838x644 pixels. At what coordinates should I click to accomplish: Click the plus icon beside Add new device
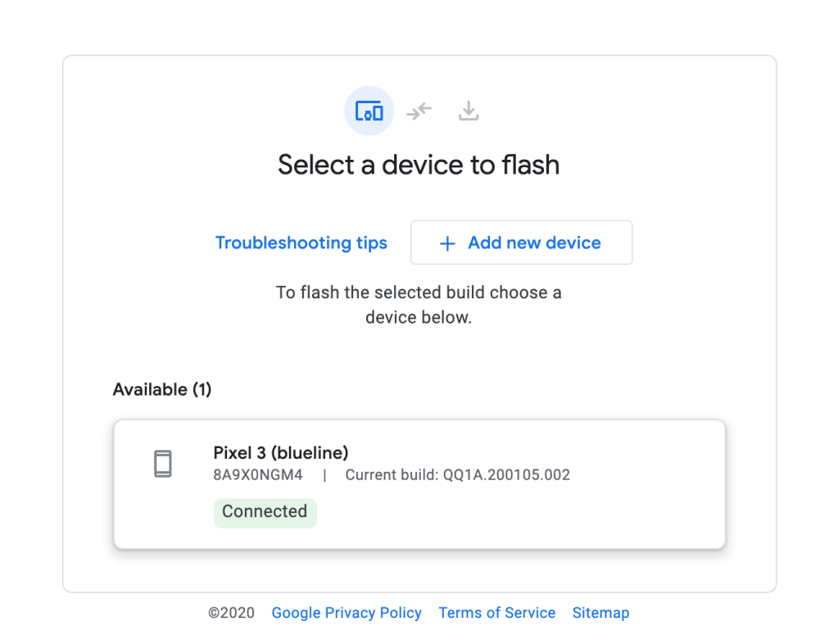[447, 243]
